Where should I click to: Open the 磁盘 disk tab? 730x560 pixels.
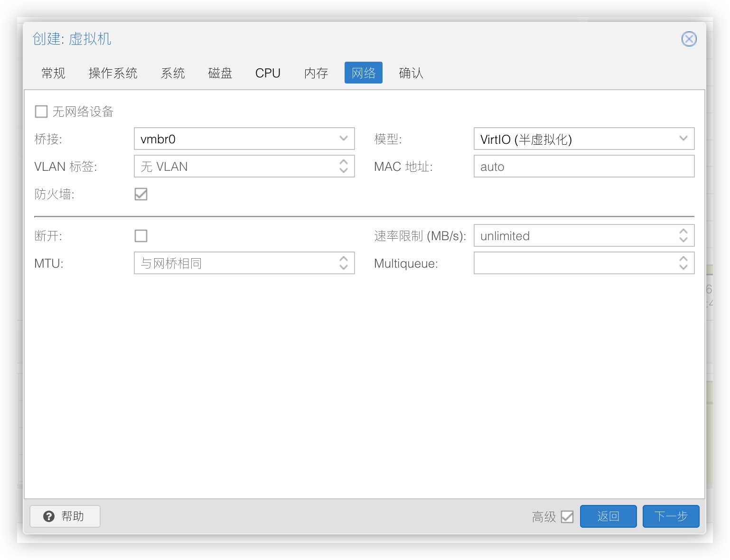[x=220, y=73]
